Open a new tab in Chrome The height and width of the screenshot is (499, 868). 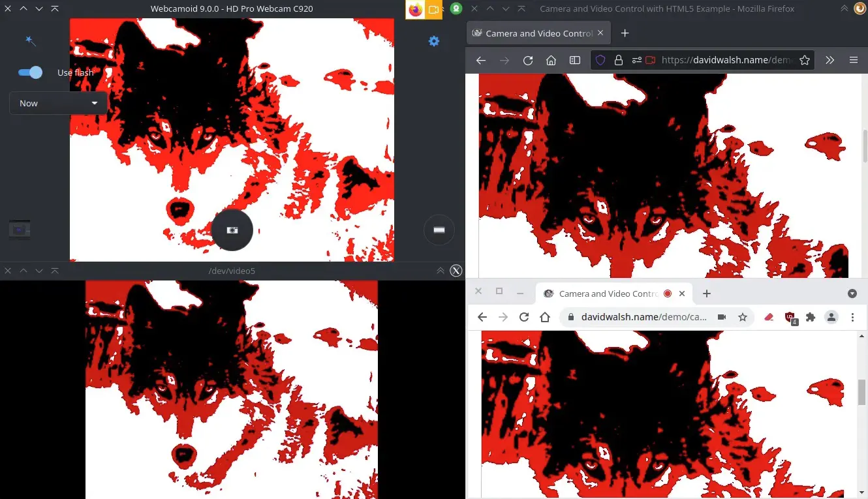707,294
